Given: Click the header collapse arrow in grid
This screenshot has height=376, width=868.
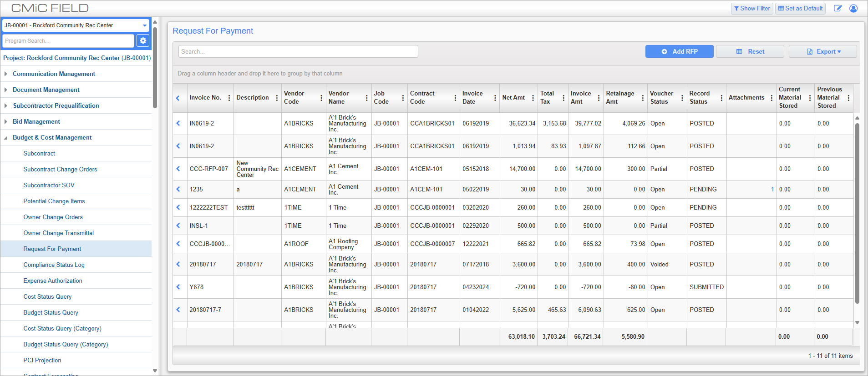Looking at the screenshot, I should pyautogui.click(x=178, y=98).
